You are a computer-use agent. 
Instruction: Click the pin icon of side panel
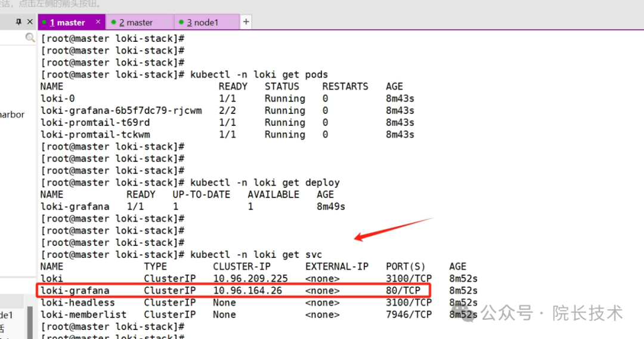click(x=18, y=21)
